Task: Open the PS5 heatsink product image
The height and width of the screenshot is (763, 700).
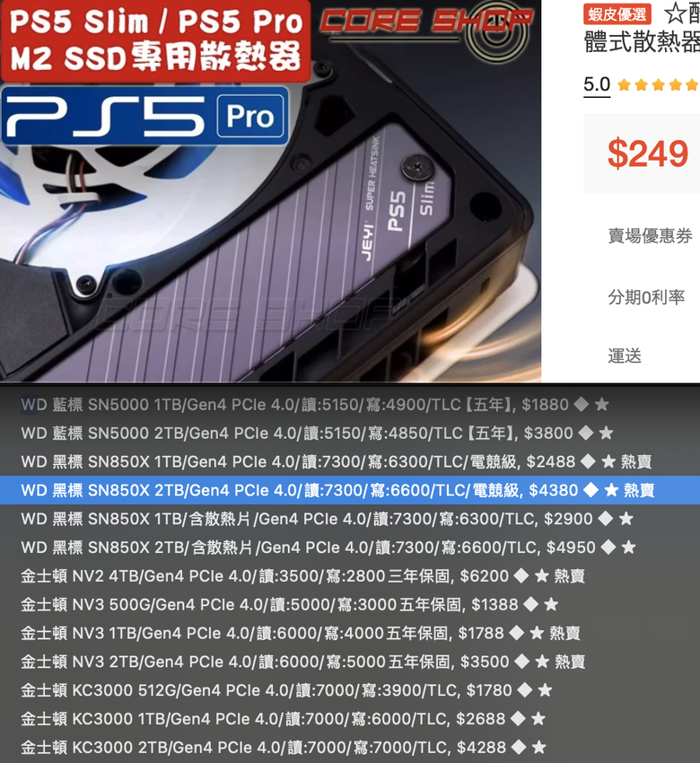Action: (x=270, y=190)
